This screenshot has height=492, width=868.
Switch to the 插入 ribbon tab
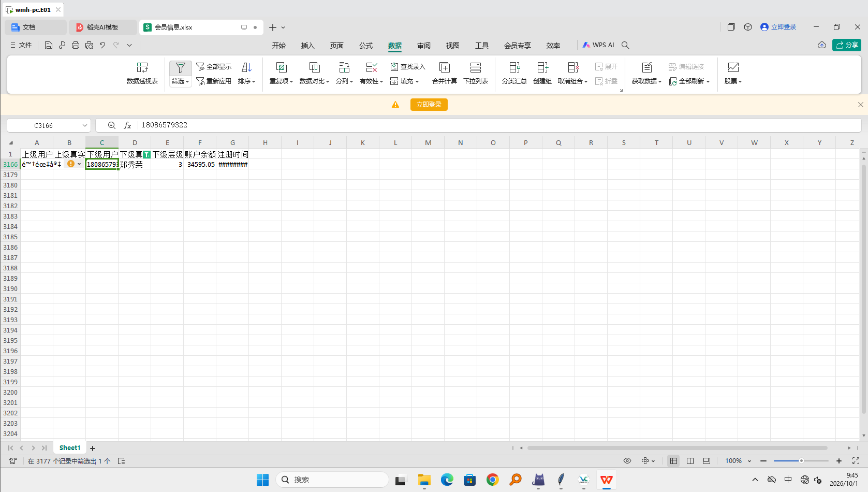click(x=308, y=46)
